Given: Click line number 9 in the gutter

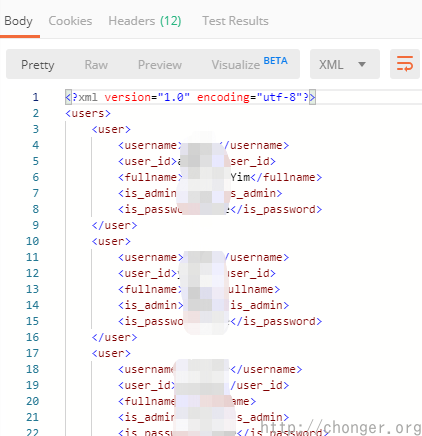Looking at the screenshot, I should [x=35, y=225].
